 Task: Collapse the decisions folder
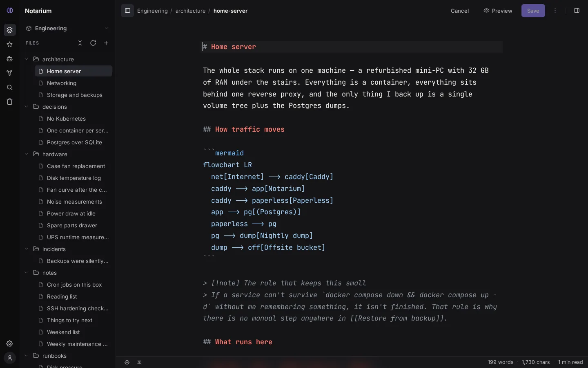click(x=27, y=107)
